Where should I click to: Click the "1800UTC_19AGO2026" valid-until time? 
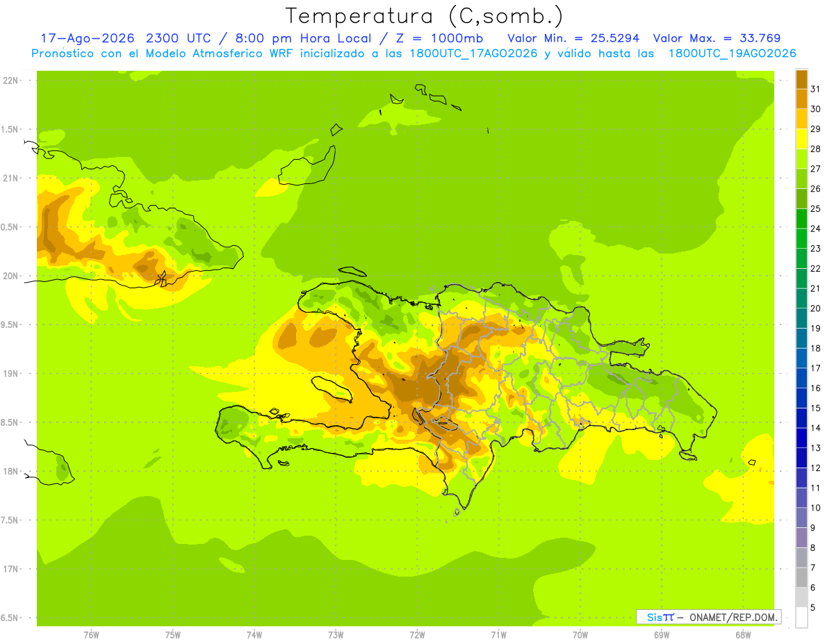732,53
